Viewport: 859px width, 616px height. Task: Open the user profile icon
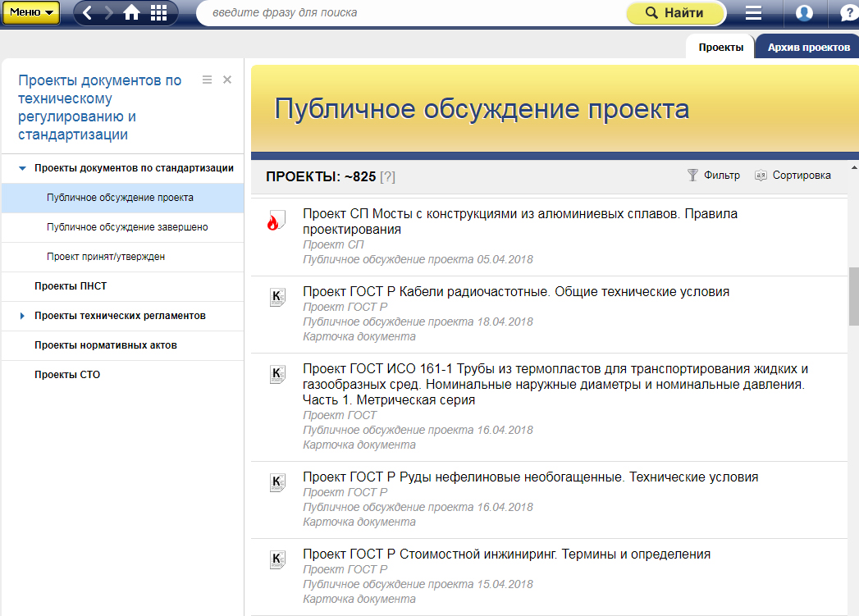click(x=804, y=12)
